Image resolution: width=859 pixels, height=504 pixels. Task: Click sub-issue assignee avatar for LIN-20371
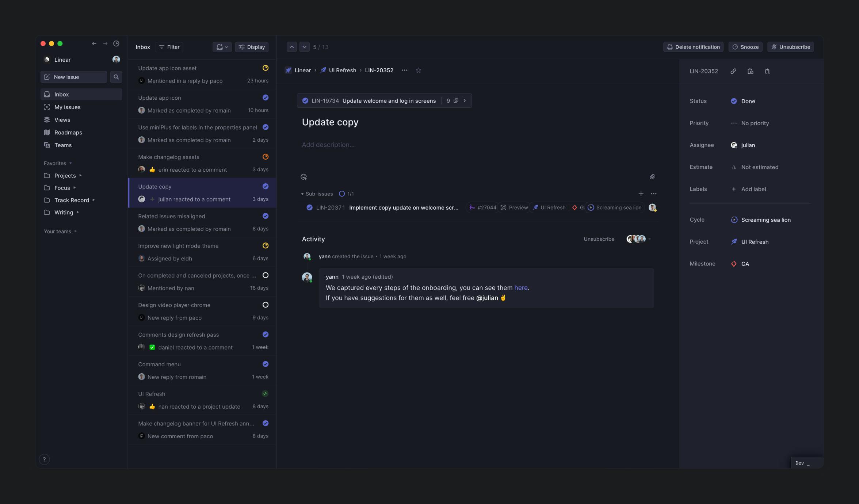[x=653, y=207]
